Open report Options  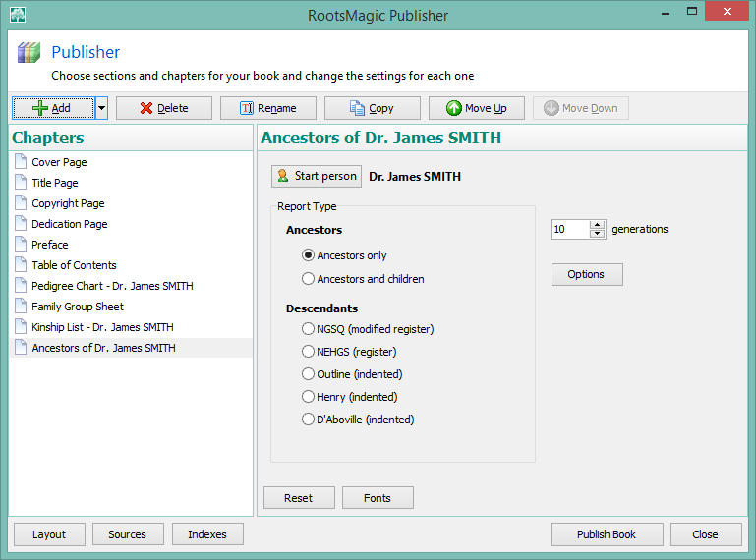[587, 274]
